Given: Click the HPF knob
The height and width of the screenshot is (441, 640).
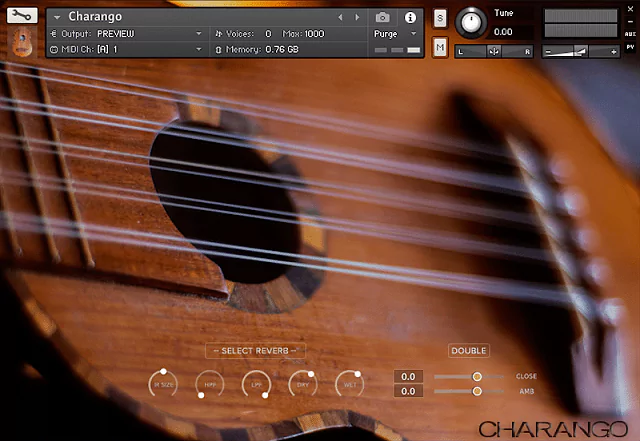Looking at the screenshot, I should [x=209, y=384].
